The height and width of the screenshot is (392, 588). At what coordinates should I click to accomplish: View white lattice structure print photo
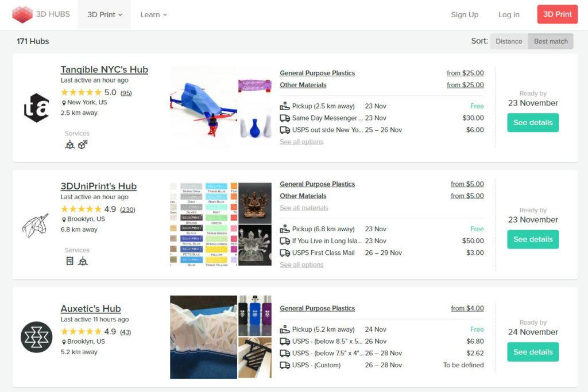click(203, 337)
